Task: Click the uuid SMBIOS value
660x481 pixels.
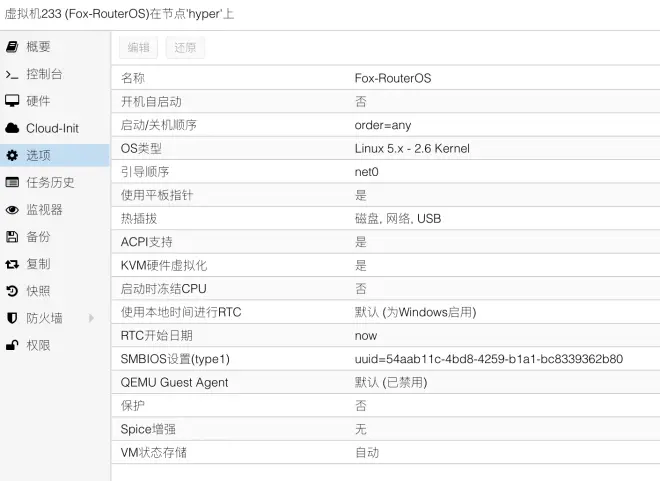Action: click(x=489, y=359)
